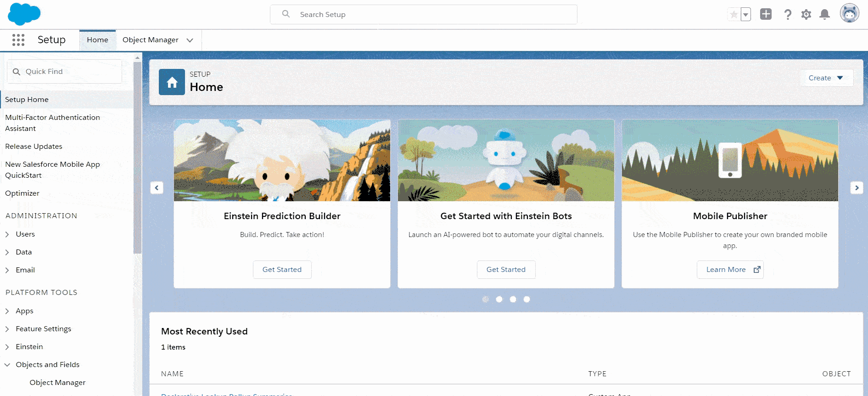Click the Salesforce cloud logo
The height and width of the screenshot is (396, 868).
[x=24, y=14]
